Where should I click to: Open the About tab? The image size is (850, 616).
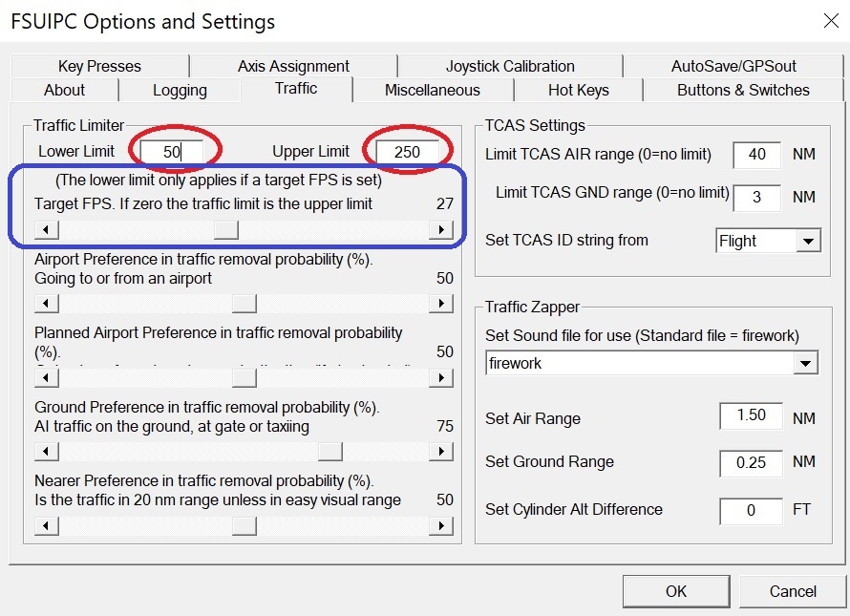pyautogui.click(x=65, y=90)
